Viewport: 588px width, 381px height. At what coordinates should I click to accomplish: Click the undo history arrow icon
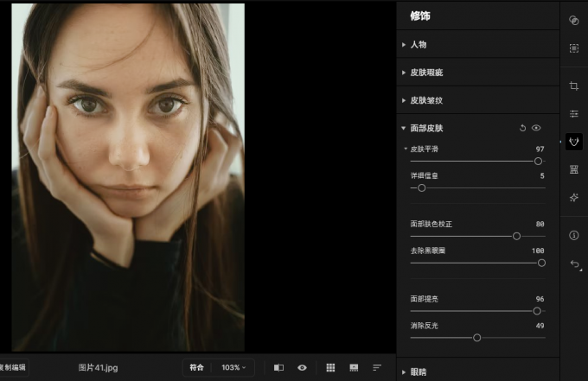click(574, 264)
